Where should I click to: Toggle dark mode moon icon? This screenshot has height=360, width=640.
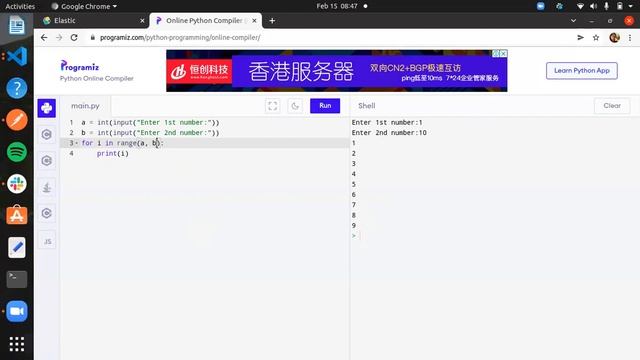295,106
